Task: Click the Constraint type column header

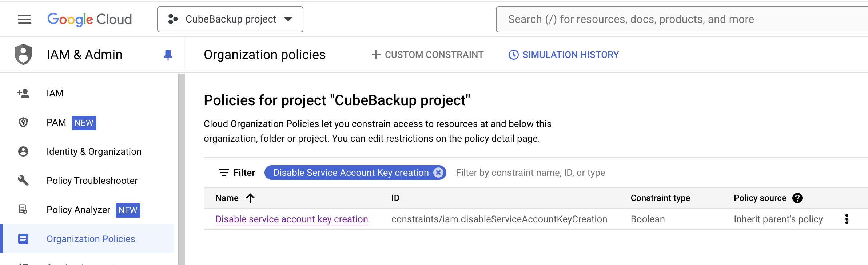Action: tap(660, 198)
